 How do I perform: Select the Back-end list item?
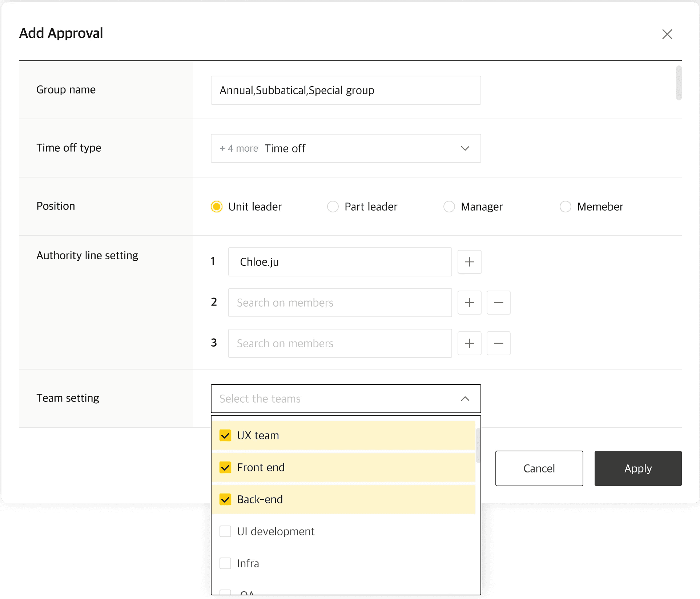(260, 499)
